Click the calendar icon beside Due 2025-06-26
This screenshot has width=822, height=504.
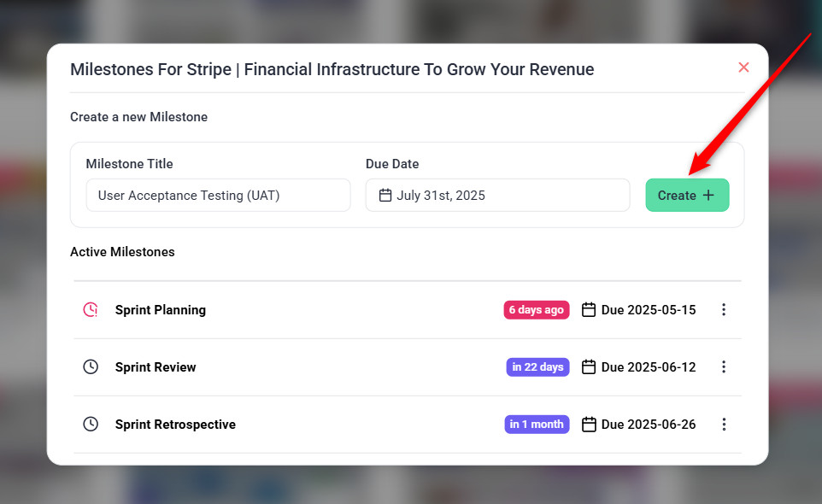pos(589,425)
